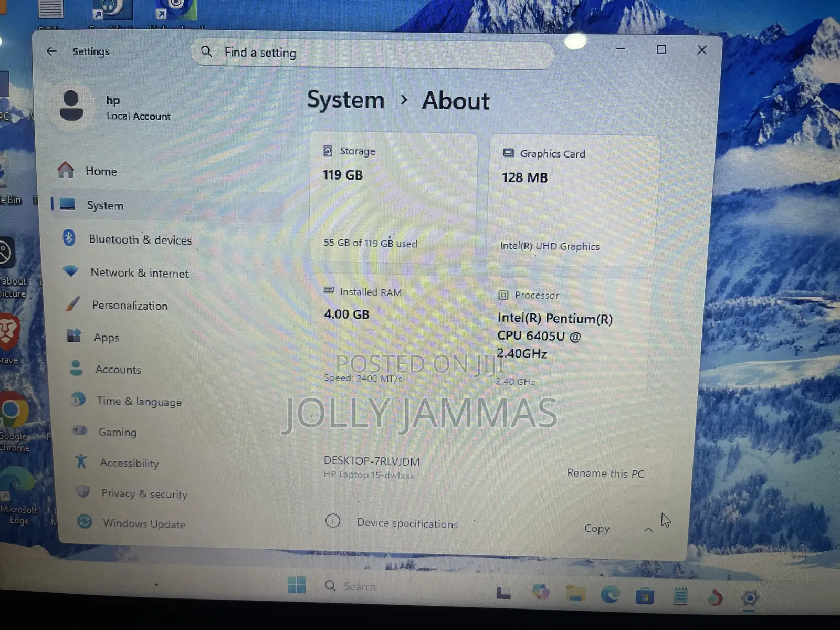Open the Copilot icon on the taskbar
The width and height of the screenshot is (840, 630).
(540, 592)
